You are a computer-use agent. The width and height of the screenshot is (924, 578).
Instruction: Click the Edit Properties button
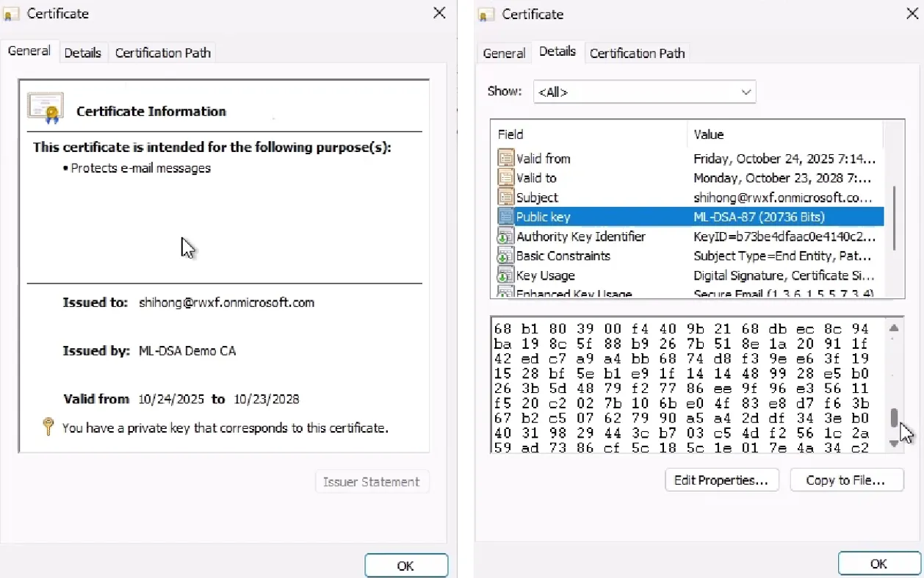[x=721, y=480]
